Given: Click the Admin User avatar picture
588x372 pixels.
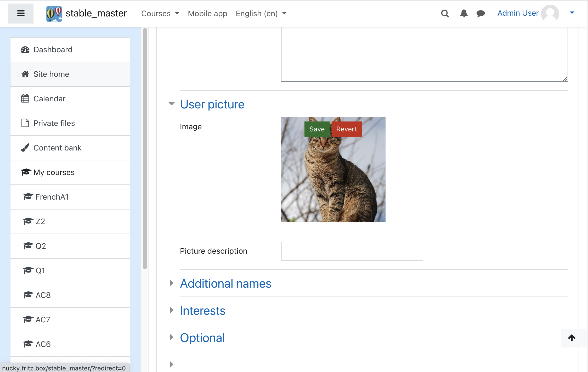Looking at the screenshot, I should [550, 13].
